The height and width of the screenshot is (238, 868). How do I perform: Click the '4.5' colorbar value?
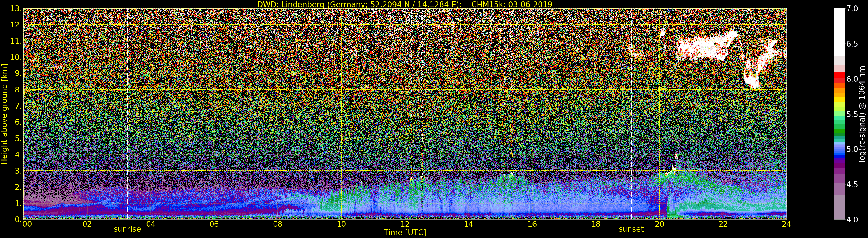(x=852, y=185)
